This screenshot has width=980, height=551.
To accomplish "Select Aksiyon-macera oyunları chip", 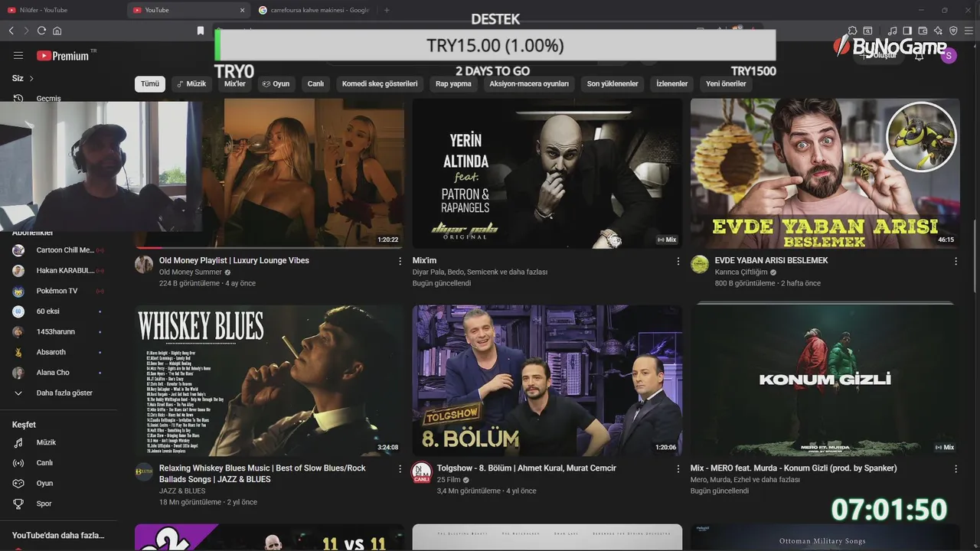I will click(529, 83).
